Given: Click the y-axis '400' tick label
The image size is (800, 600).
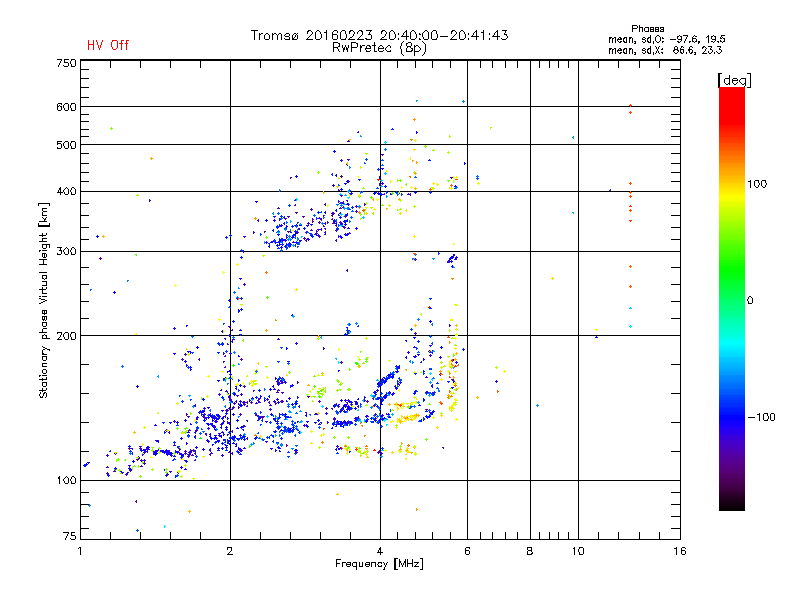Looking at the screenshot, I should tap(66, 191).
